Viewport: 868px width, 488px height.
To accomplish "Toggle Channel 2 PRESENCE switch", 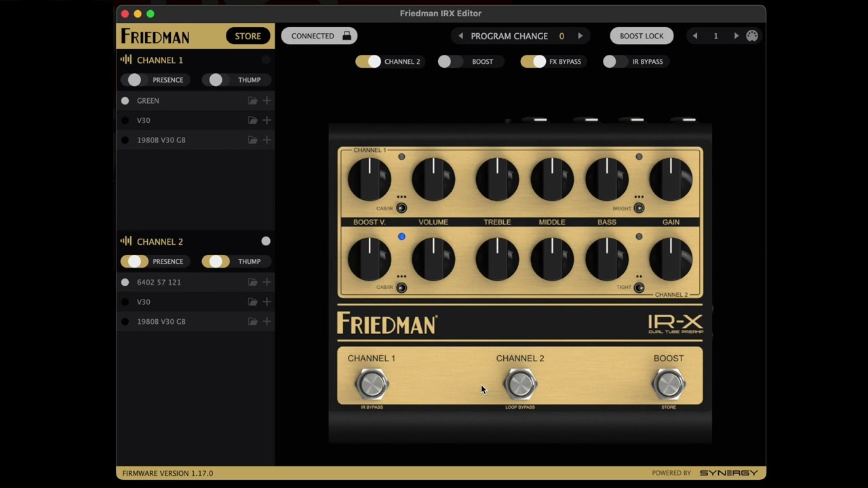I will [134, 262].
